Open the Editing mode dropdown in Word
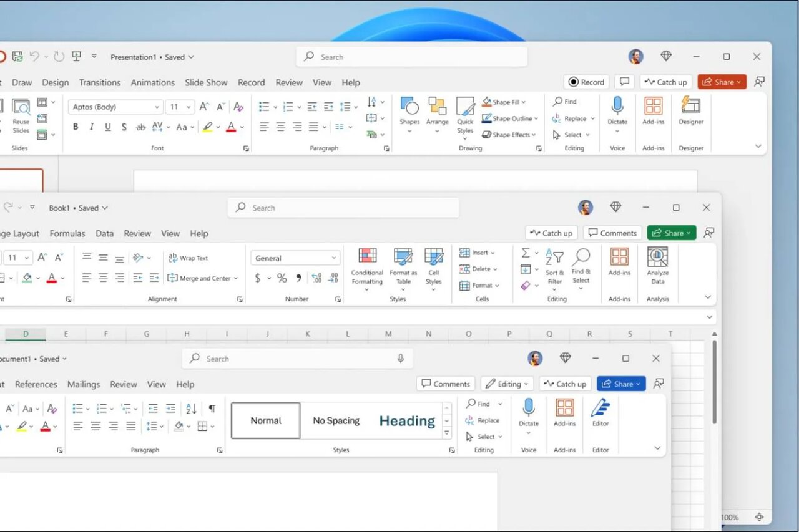The image size is (799, 532). pos(507,384)
